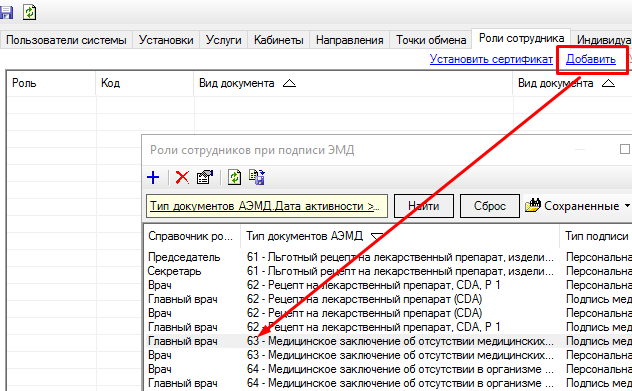
Task: Open the Точки обмена tab
Action: coord(431,40)
